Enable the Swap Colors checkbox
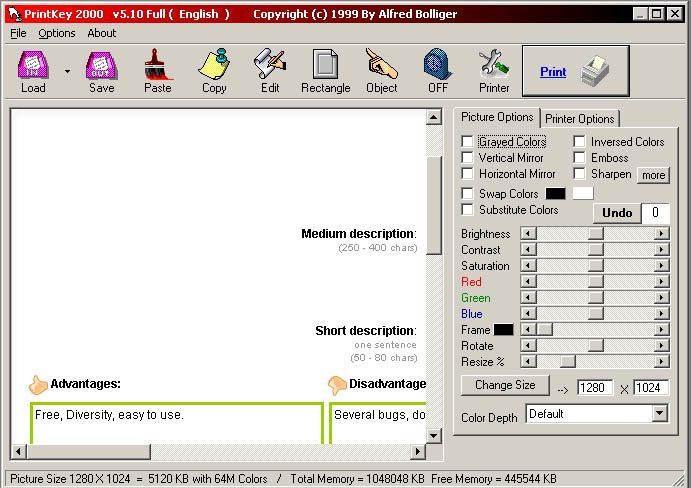 [467, 194]
